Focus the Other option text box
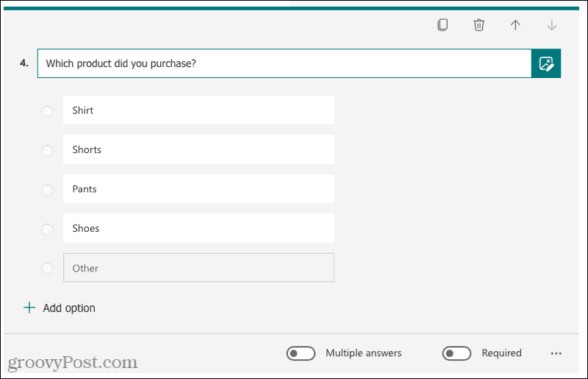 pos(198,268)
